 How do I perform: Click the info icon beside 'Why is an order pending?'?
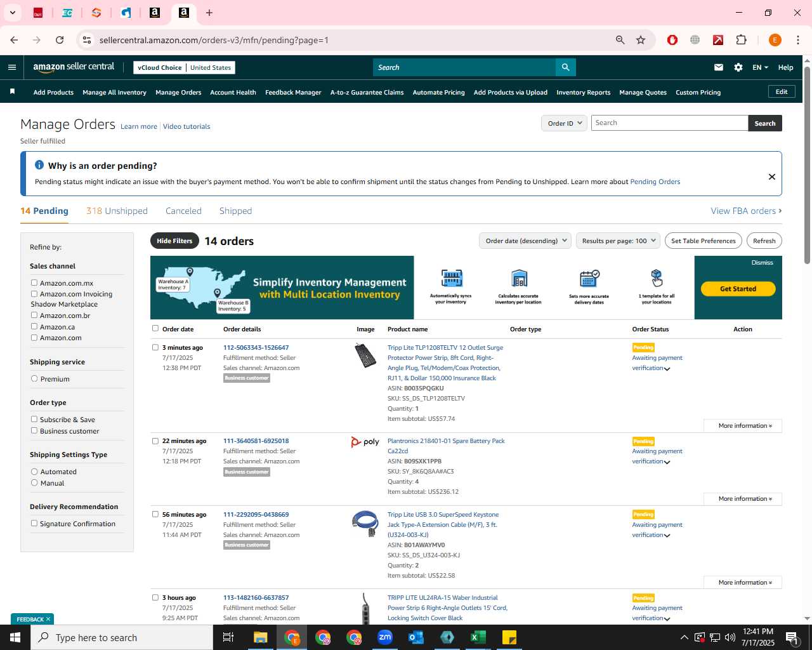point(39,165)
